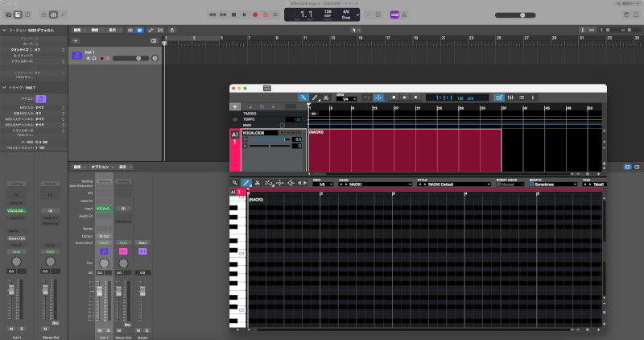Viewport: 644px width, 340px height.
Task: Enable record on Inst 1 track header
Action: click(102, 58)
